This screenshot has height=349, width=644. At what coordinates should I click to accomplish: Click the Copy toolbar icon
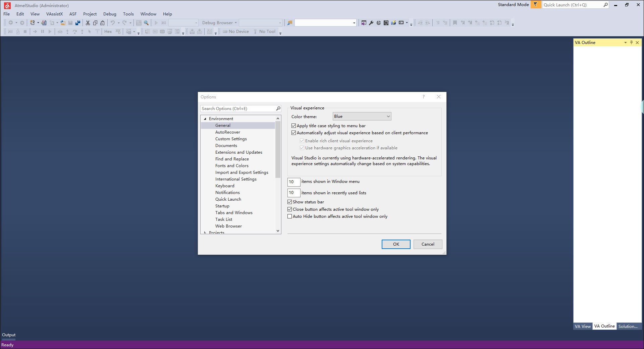coord(95,23)
